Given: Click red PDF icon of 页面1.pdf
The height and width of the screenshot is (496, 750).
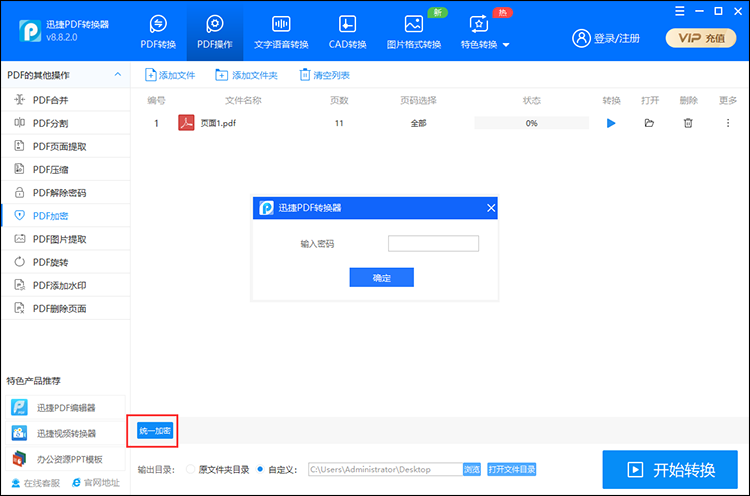Looking at the screenshot, I should (186, 123).
